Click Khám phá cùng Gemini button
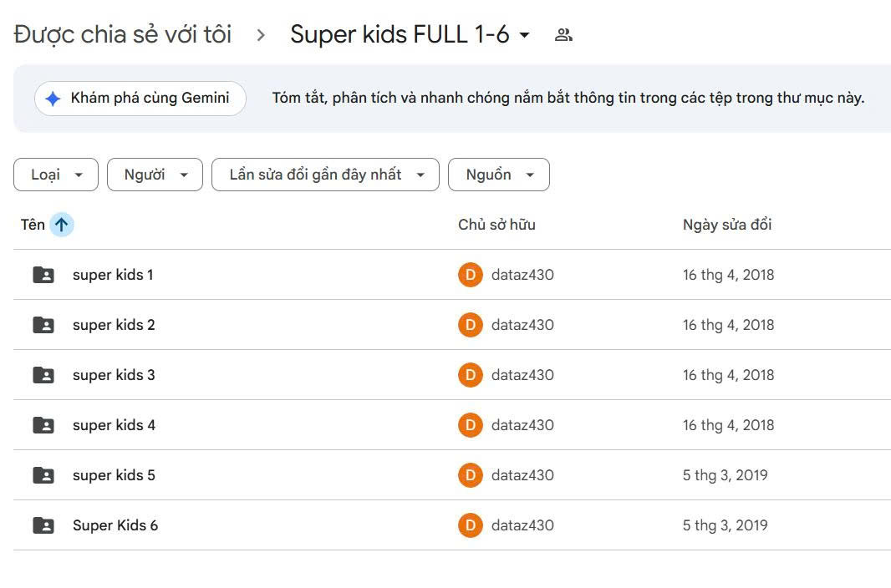Screen dimensions: 891x588 140,99
